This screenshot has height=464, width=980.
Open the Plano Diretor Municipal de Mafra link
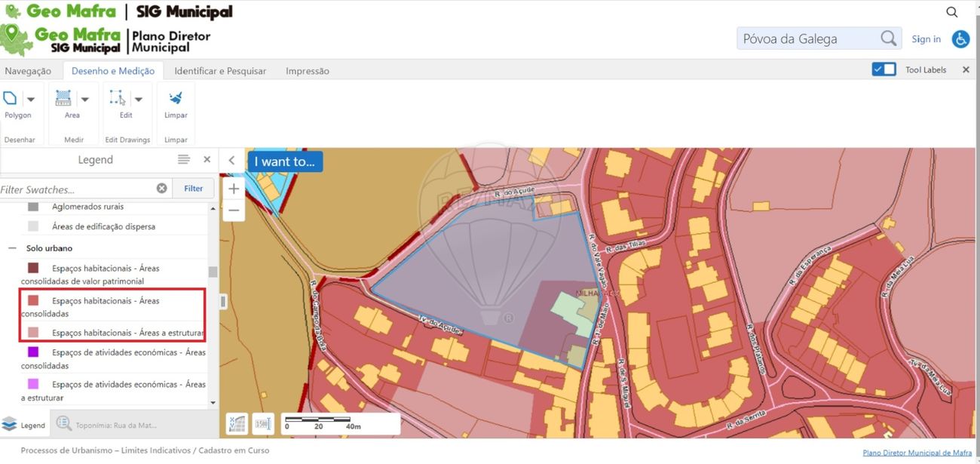pos(917,453)
